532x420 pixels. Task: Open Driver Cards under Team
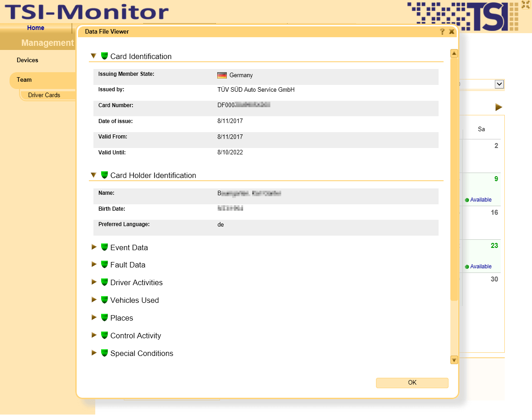coord(44,95)
